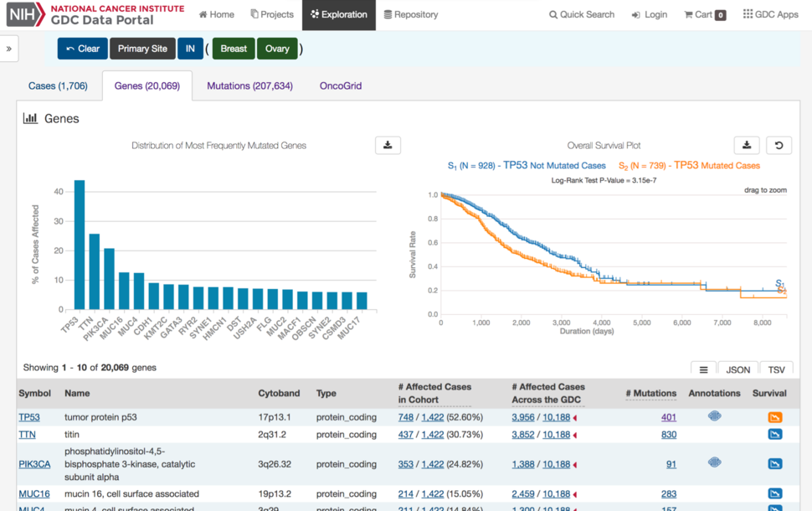Screen dimensions: 812x511
Task: Open Quick Search
Action: click(582, 14)
